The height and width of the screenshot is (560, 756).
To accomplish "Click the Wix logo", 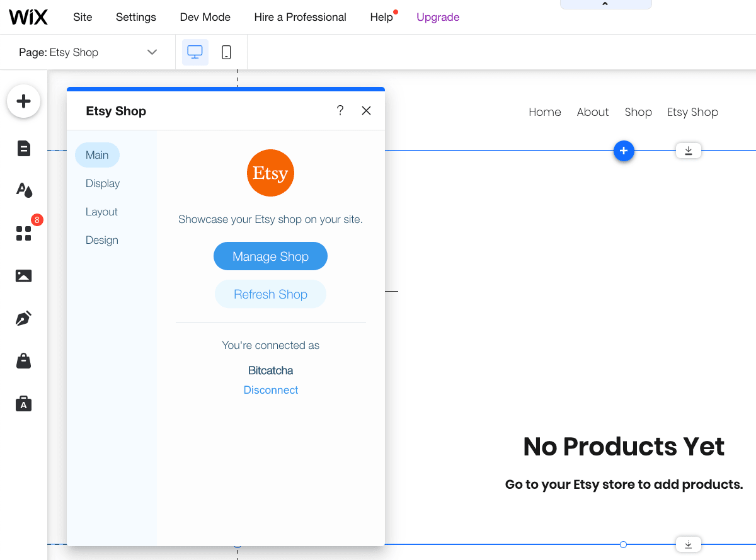I will click(28, 17).
